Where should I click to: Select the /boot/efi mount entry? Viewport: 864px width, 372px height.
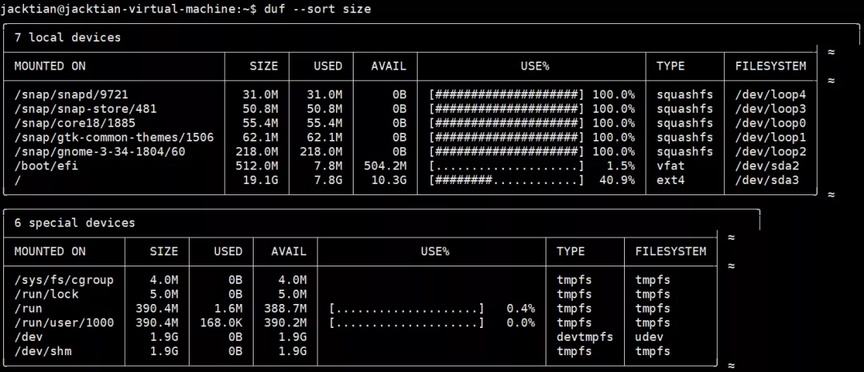point(46,166)
